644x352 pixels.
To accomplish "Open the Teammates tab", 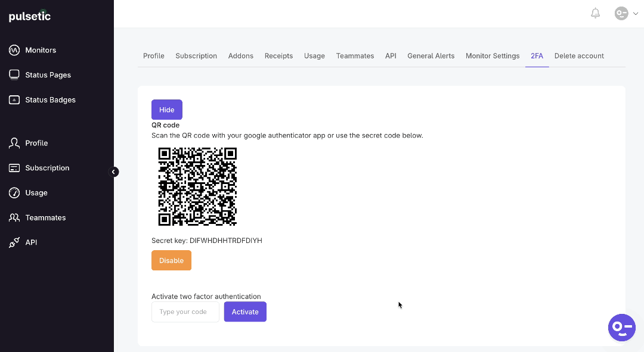I will pyautogui.click(x=355, y=56).
